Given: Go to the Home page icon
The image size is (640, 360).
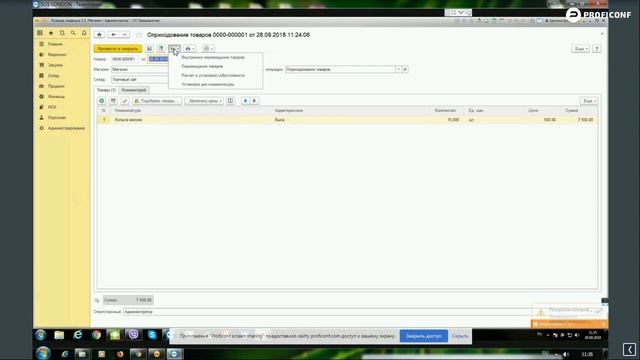Looking at the screenshot, I should pos(99,35).
